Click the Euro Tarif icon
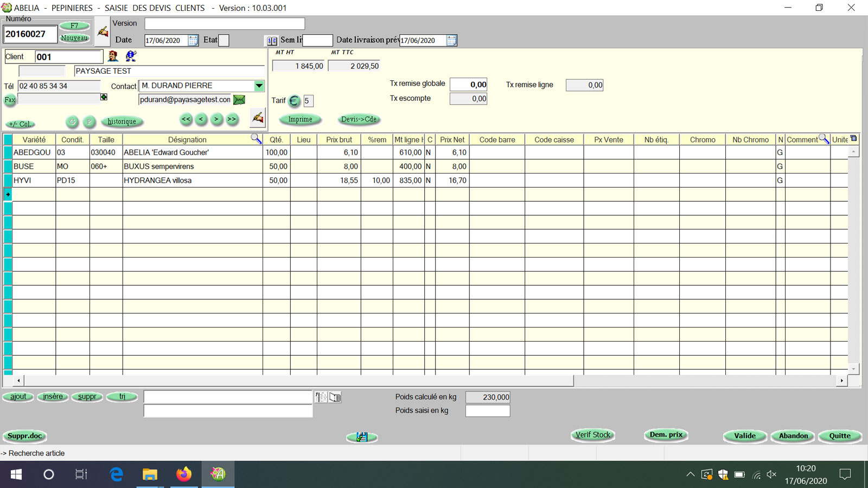Viewport: 868px width, 488px height. pos(294,101)
